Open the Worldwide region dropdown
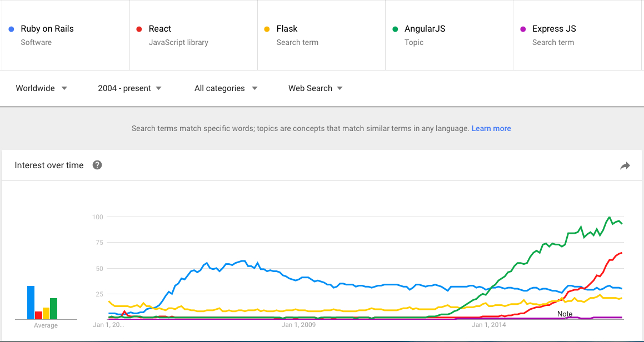This screenshot has width=644, height=342. [x=42, y=88]
